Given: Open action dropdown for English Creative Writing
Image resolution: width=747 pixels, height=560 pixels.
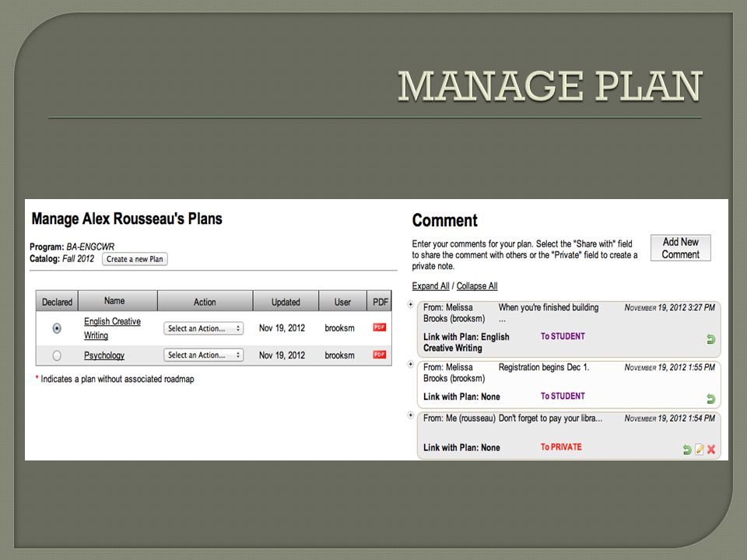Looking at the screenshot, I should [x=203, y=328].
